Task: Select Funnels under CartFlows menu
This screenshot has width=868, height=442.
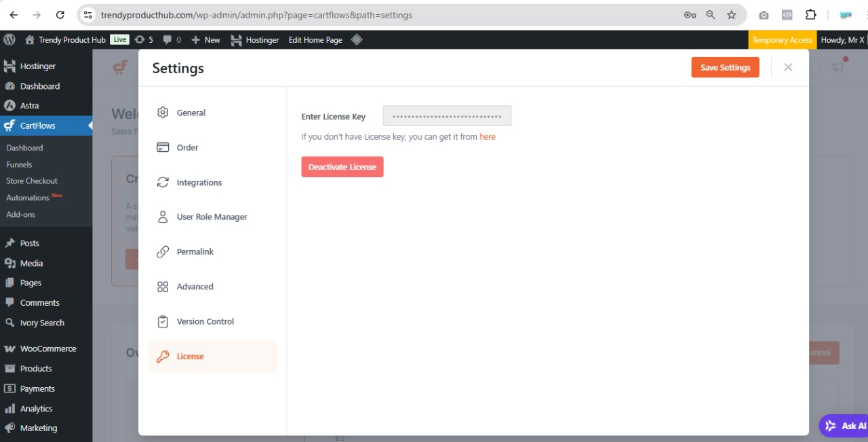Action: point(19,164)
